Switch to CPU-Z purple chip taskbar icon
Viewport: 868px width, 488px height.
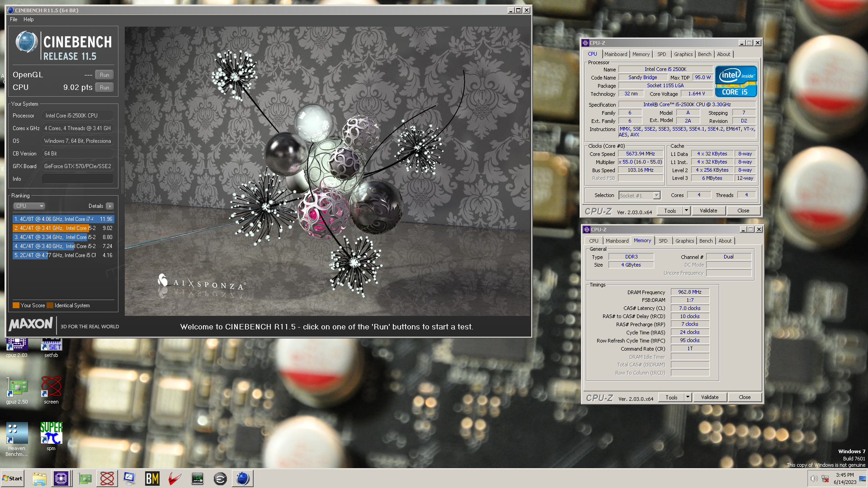pos(61,479)
